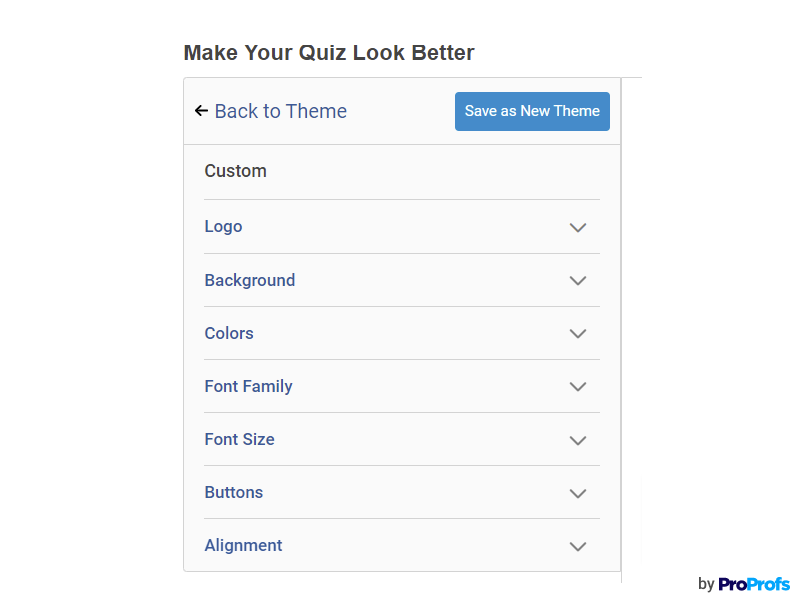Select the Alignment settings label
The image size is (810, 607).
(243, 545)
